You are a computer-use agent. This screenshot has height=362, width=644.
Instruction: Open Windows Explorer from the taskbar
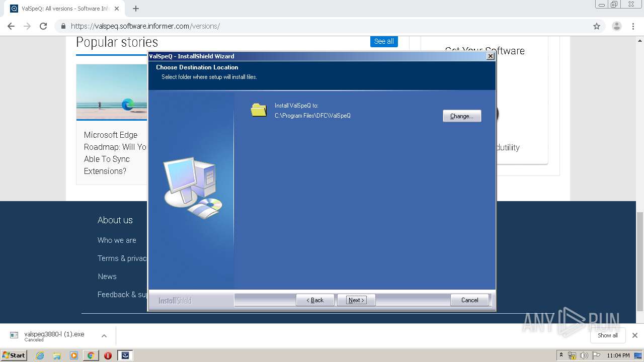(57, 355)
